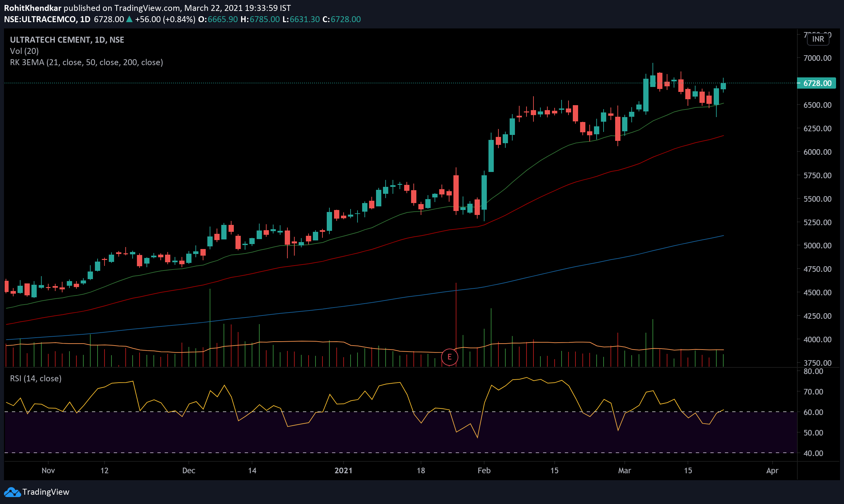Click the H:6785.00 high value
Image resolution: width=844 pixels, height=504 pixels.
click(260, 19)
